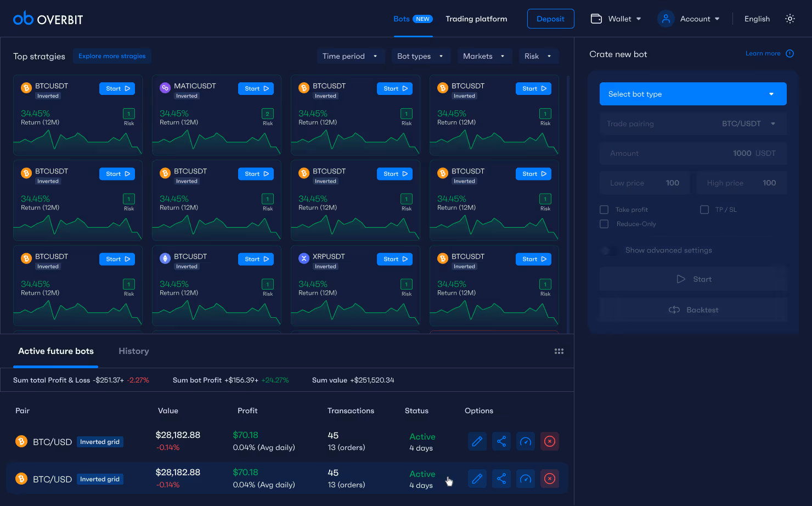
Task: Click the account avatar icon
Action: [x=666, y=19]
